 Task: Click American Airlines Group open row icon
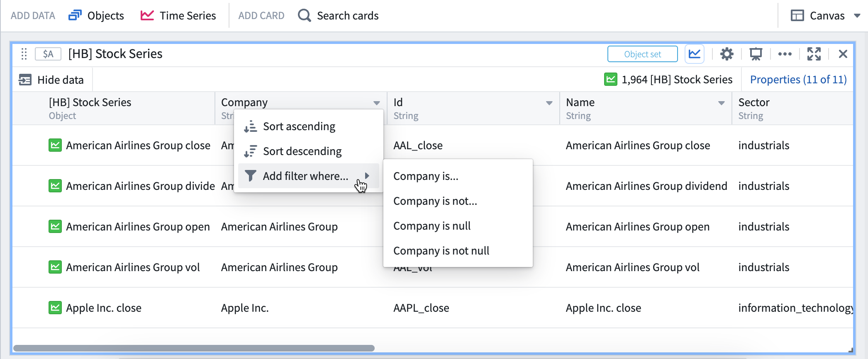(55, 226)
